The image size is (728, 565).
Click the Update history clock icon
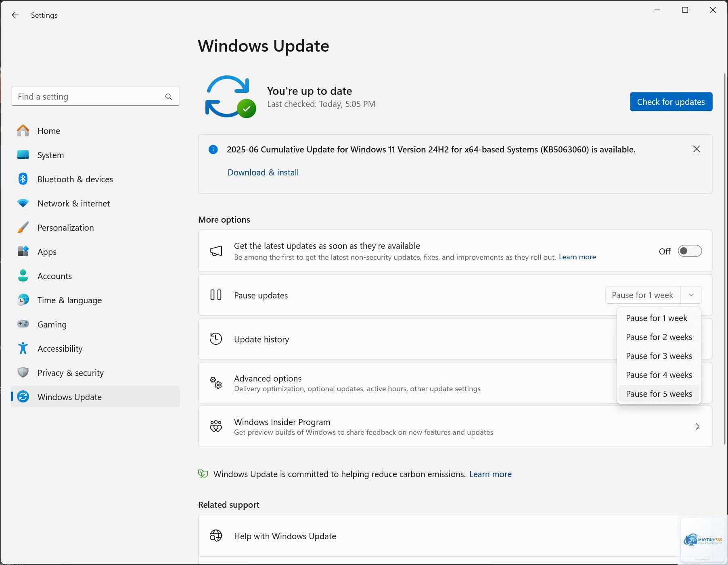[216, 339]
